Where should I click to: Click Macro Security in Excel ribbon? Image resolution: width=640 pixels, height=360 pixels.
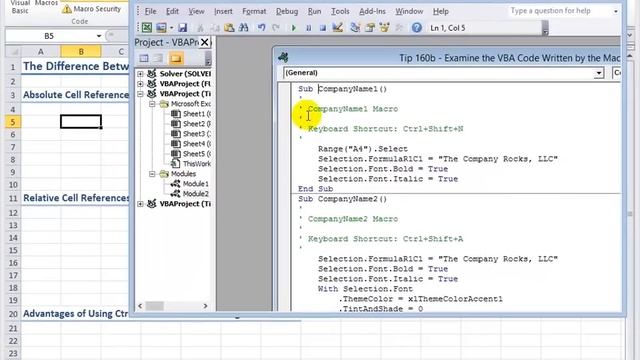[x=92, y=9]
